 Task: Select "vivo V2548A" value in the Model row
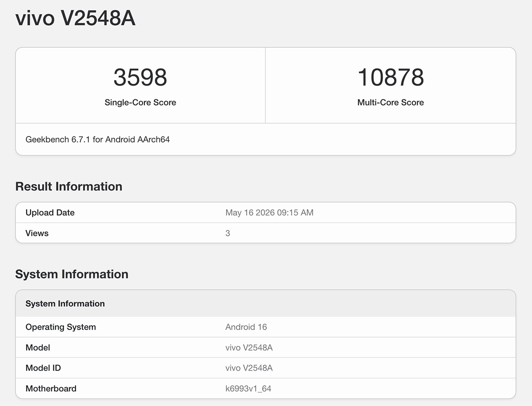[x=249, y=347]
